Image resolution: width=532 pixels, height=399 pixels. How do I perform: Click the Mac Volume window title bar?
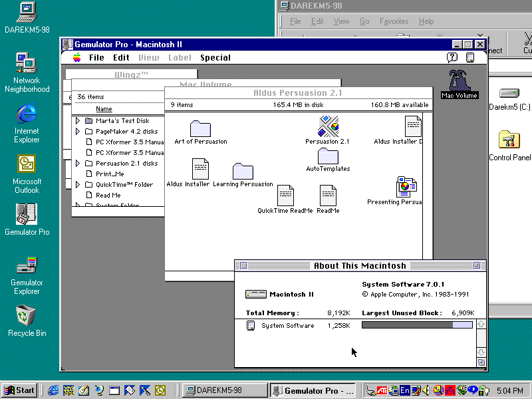(206, 83)
